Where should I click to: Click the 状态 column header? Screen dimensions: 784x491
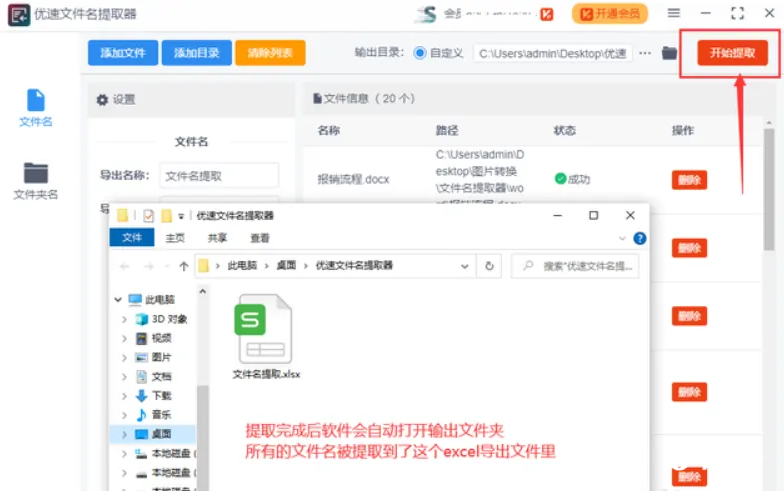[x=564, y=130]
